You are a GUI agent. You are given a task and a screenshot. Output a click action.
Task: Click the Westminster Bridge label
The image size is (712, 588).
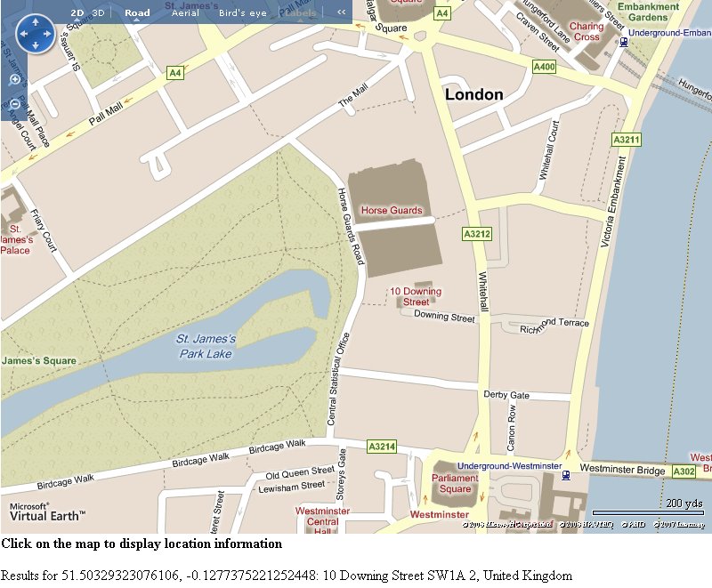pyautogui.click(x=622, y=469)
